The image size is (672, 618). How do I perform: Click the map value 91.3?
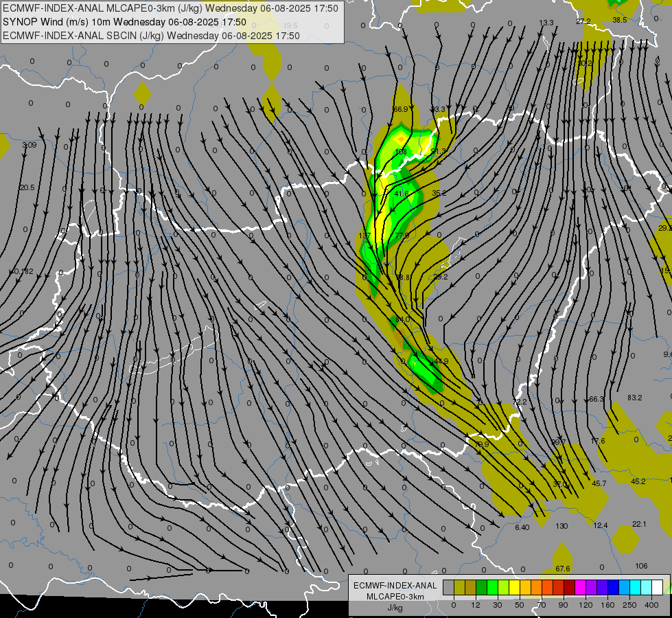(439, 151)
